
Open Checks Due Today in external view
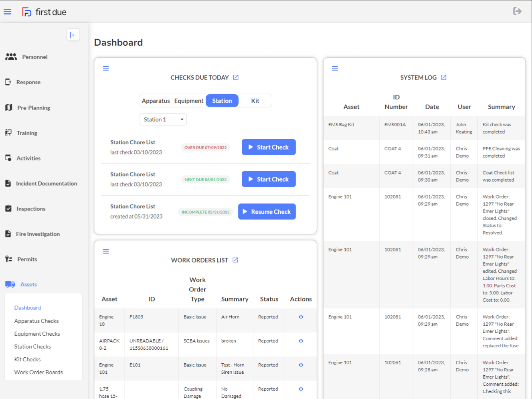[236, 77]
